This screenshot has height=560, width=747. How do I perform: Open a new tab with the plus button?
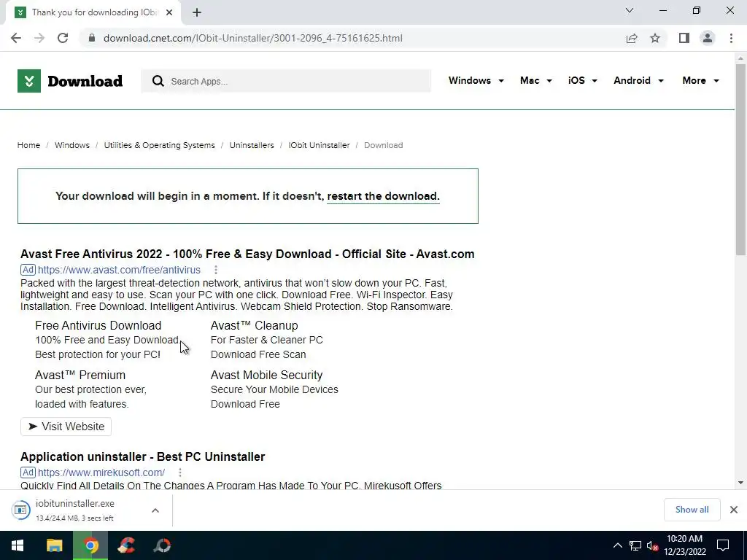tap(197, 12)
